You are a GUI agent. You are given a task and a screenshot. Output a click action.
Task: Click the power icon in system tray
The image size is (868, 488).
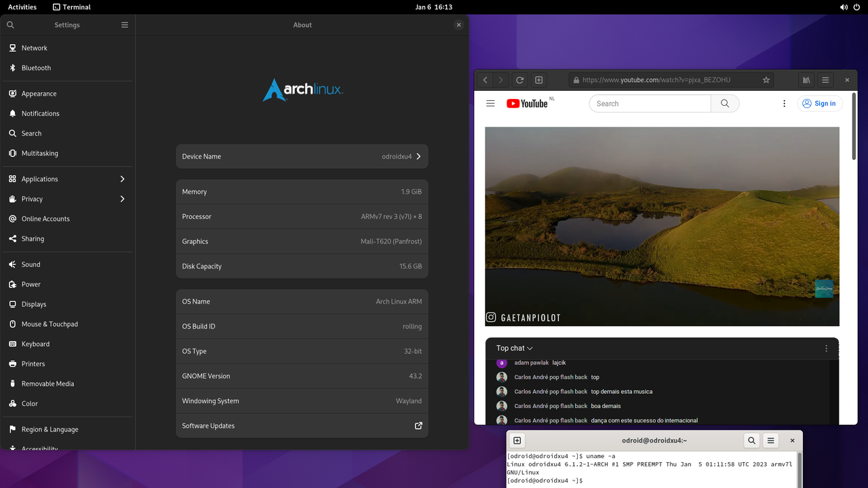tap(857, 7)
